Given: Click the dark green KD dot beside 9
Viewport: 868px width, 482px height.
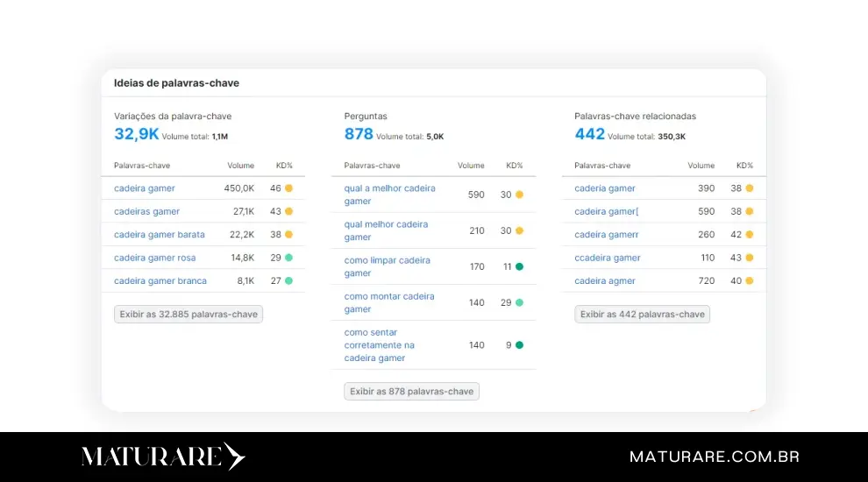Looking at the screenshot, I should coord(519,345).
